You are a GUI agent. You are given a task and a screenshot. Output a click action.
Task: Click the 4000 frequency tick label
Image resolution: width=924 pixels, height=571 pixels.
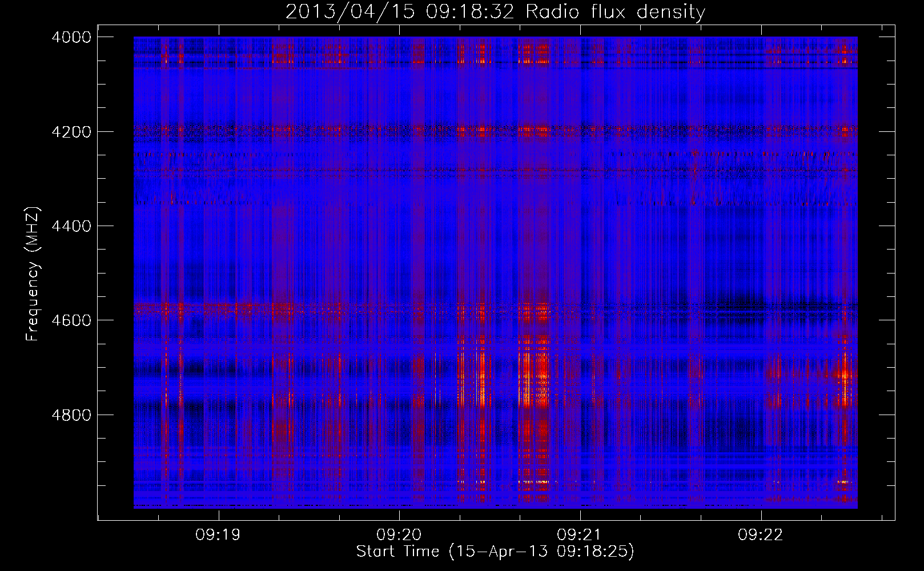click(71, 37)
